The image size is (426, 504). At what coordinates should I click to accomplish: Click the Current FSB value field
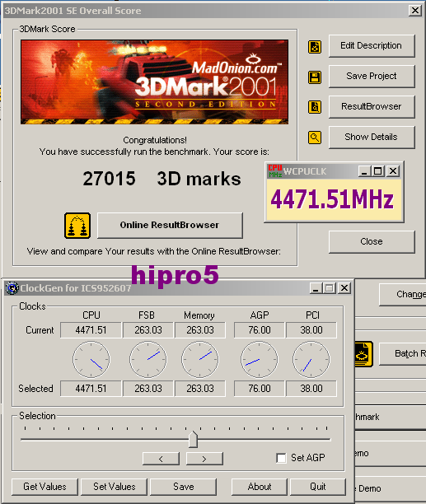point(148,330)
